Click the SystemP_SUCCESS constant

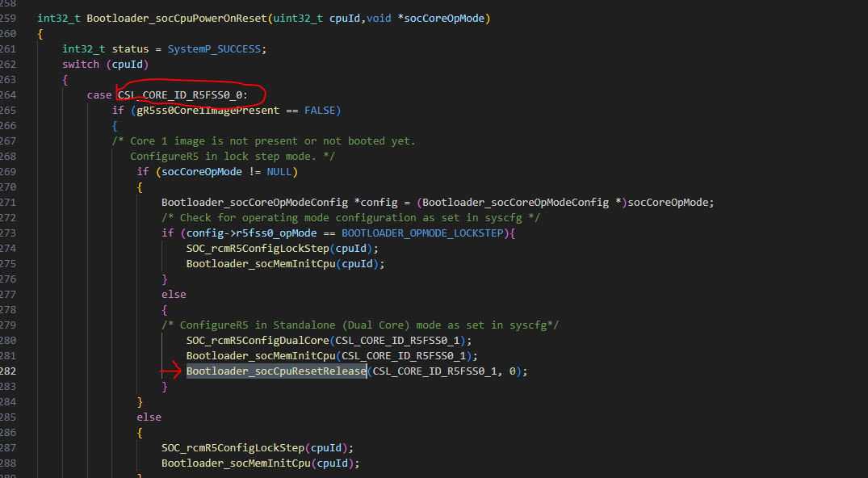tap(214, 49)
